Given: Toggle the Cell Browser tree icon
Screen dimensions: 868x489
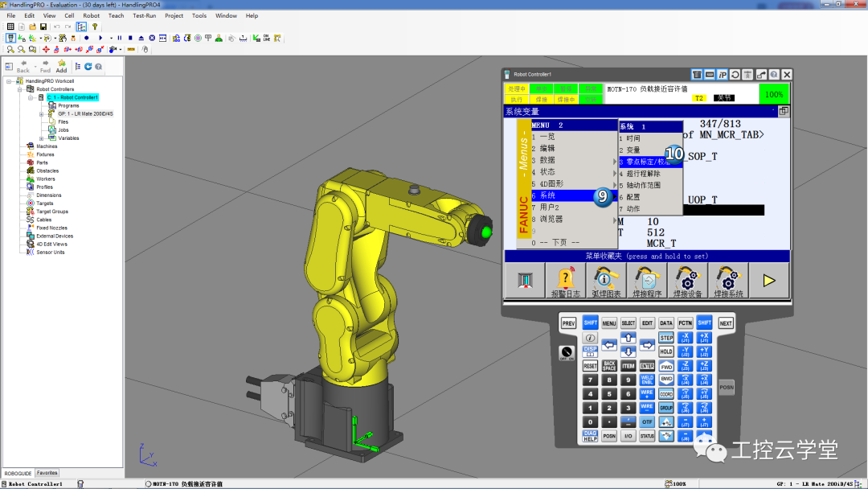Looking at the screenshot, I should tap(81, 27).
